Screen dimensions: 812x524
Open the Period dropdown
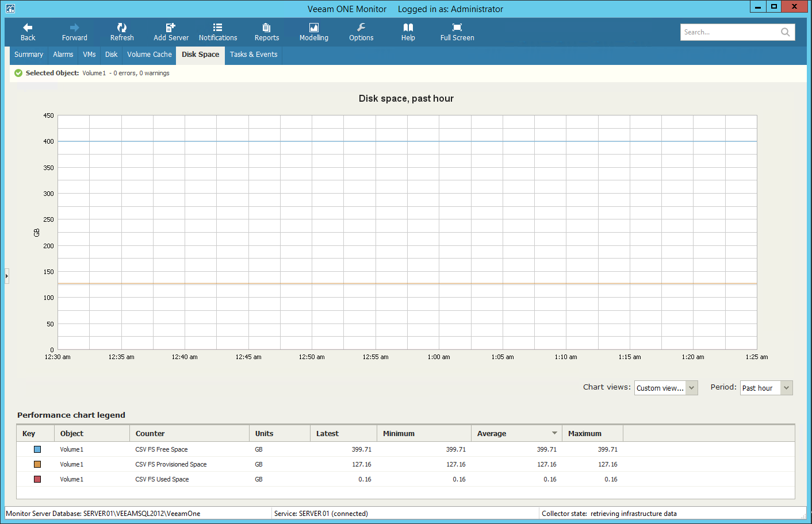point(767,388)
